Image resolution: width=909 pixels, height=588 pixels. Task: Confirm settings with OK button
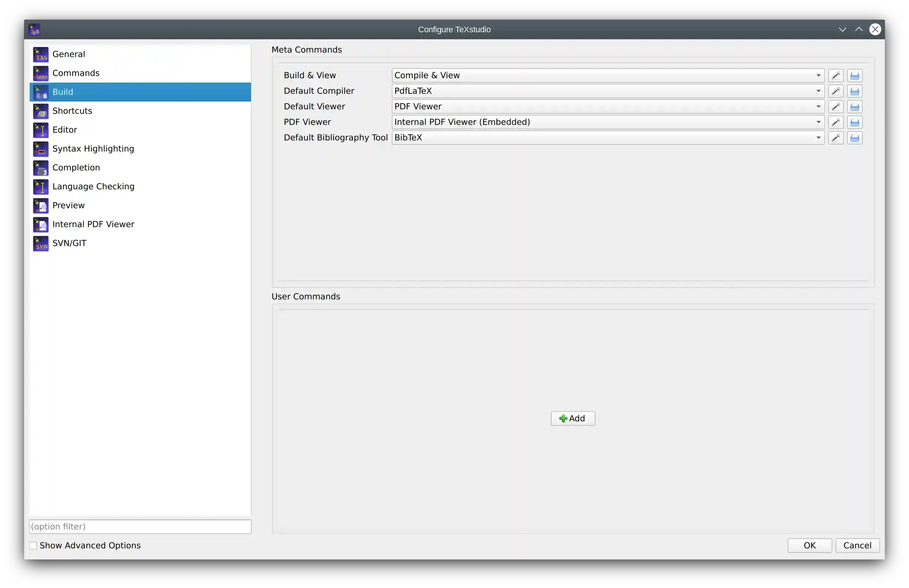809,545
